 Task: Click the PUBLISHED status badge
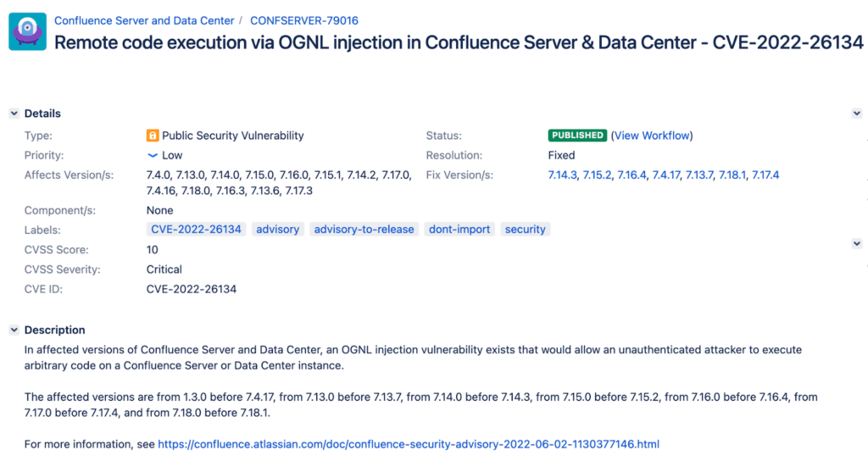pos(577,136)
